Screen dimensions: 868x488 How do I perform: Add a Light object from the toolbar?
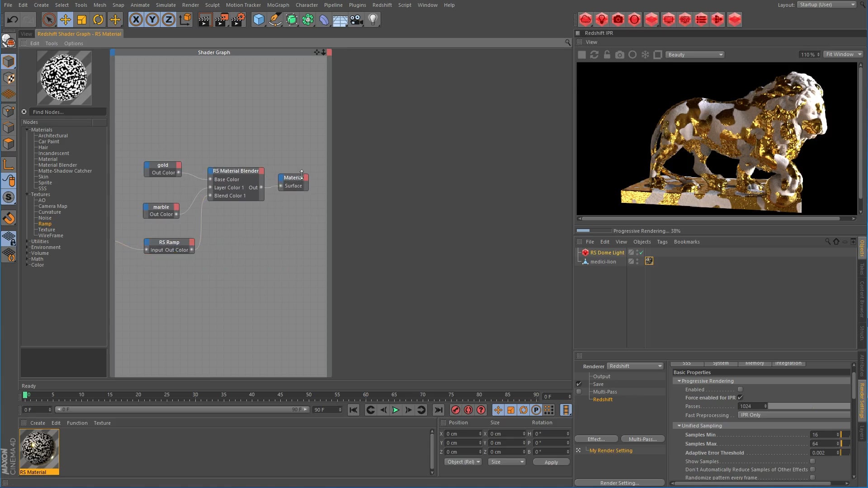coord(372,19)
